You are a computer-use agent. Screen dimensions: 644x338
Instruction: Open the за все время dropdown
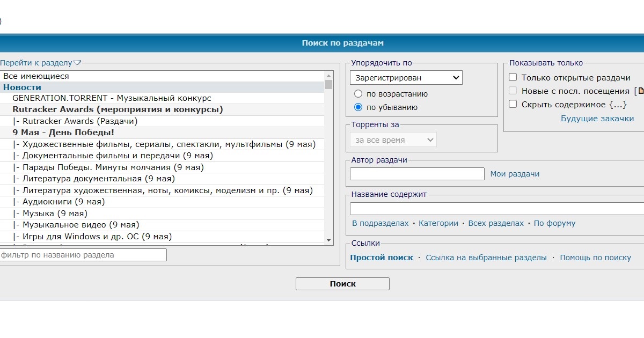point(393,140)
